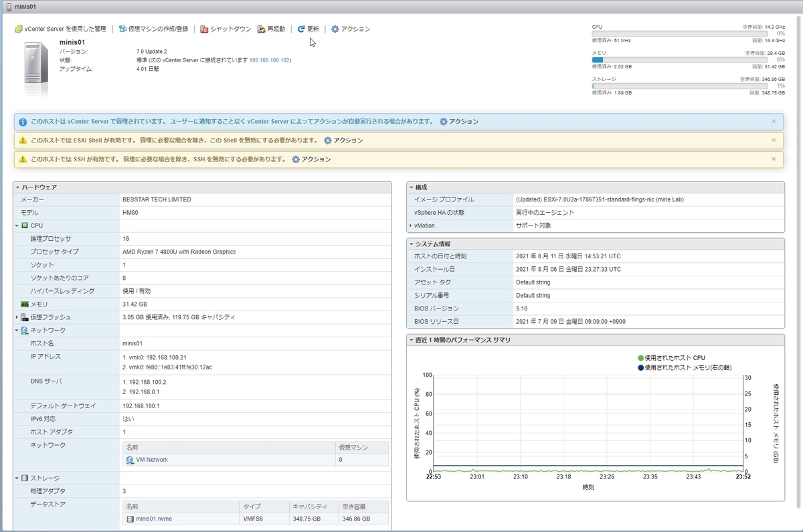Close the SSH enabled warning banner
Viewport: 803px width, 532px height.
coord(774,159)
